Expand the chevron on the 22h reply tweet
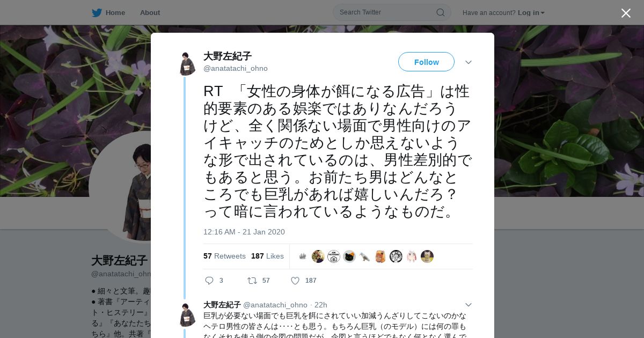Screen dimensions: 644x338 pyautogui.click(x=469, y=305)
